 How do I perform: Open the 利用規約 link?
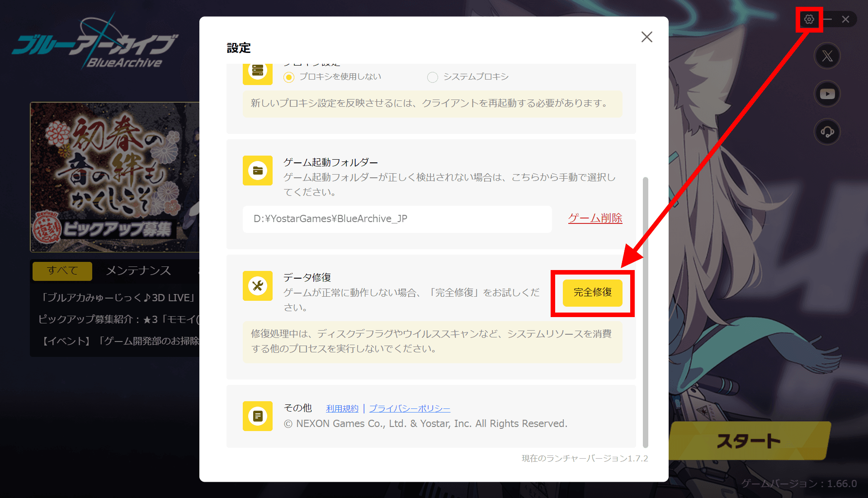(342, 408)
